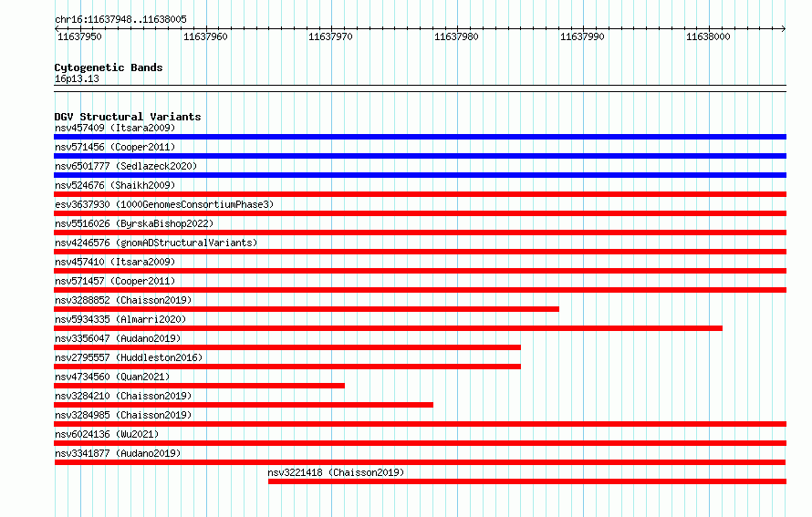
Task: Click the nsv4734560 (Quan2021) label
Action: click(112, 377)
